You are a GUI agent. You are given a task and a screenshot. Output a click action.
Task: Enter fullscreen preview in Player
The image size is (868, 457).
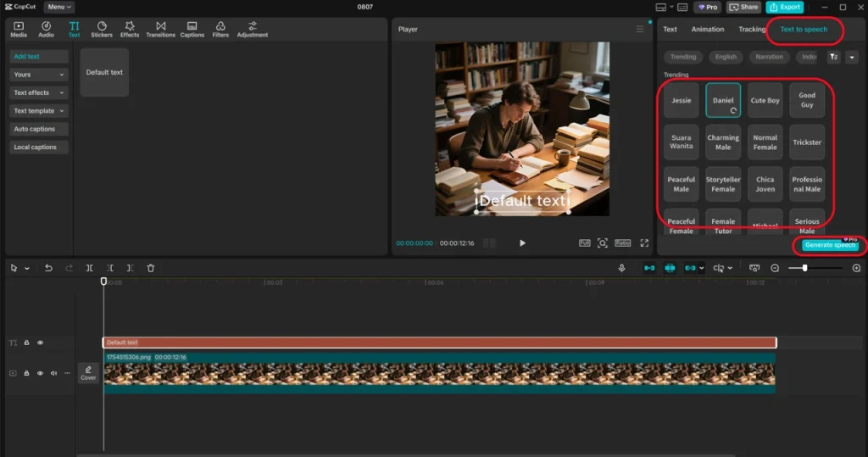click(644, 243)
